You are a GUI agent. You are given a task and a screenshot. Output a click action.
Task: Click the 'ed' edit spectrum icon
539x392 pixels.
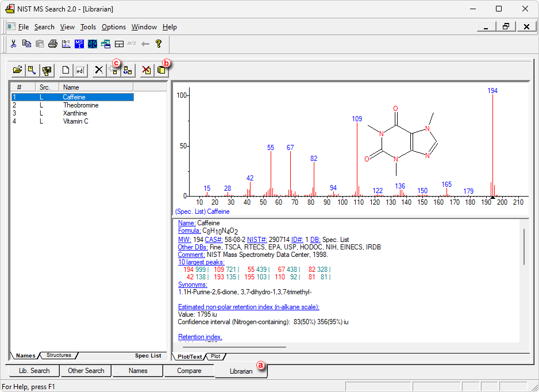point(80,70)
